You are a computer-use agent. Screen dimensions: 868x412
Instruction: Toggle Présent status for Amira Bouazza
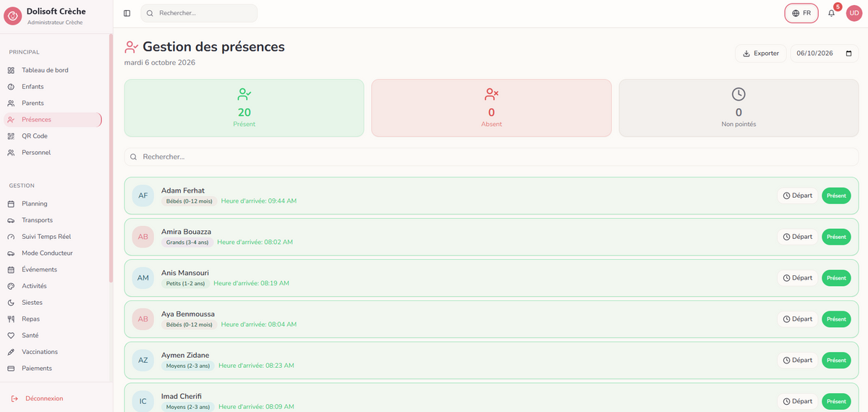pyautogui.click(x=836, y=237)
